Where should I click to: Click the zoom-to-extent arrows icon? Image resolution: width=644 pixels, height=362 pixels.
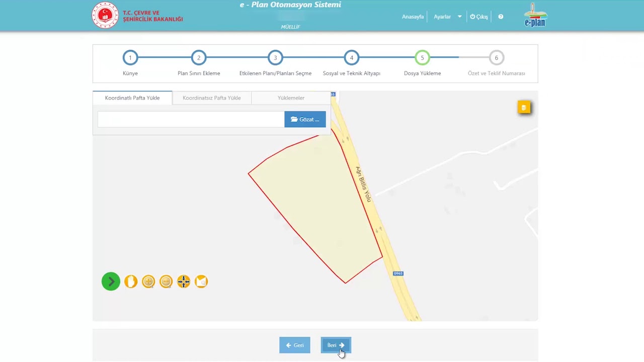pos(184,282)
